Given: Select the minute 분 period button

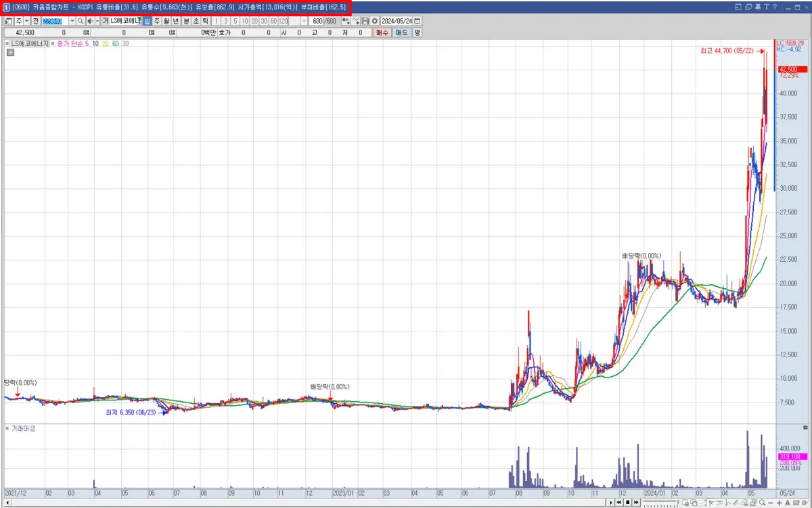Looking at the screenshot, I should [186, 21].
